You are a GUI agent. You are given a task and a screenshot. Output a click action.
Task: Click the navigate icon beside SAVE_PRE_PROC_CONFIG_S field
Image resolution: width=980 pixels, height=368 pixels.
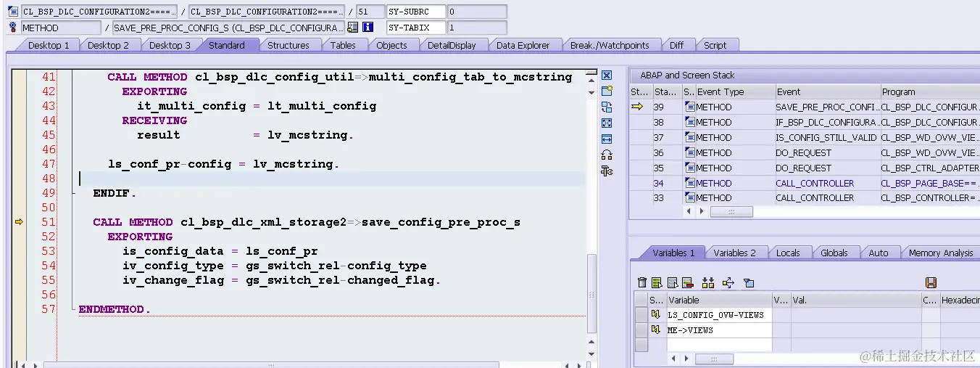353,28
